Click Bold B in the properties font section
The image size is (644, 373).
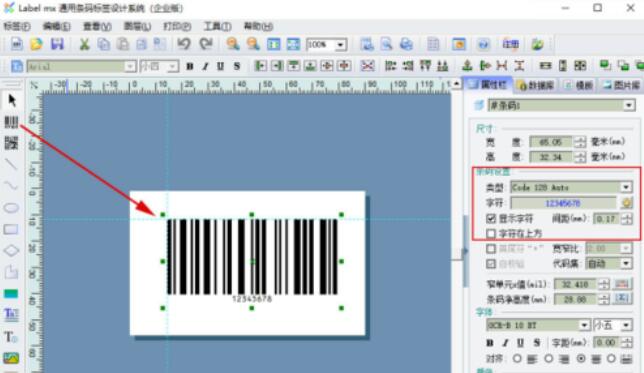point(490,343)
